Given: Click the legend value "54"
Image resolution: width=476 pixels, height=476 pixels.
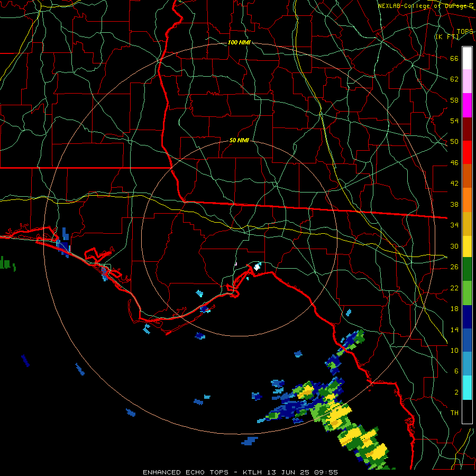Looking at the screenshot, I should click(x=454, y=121).
